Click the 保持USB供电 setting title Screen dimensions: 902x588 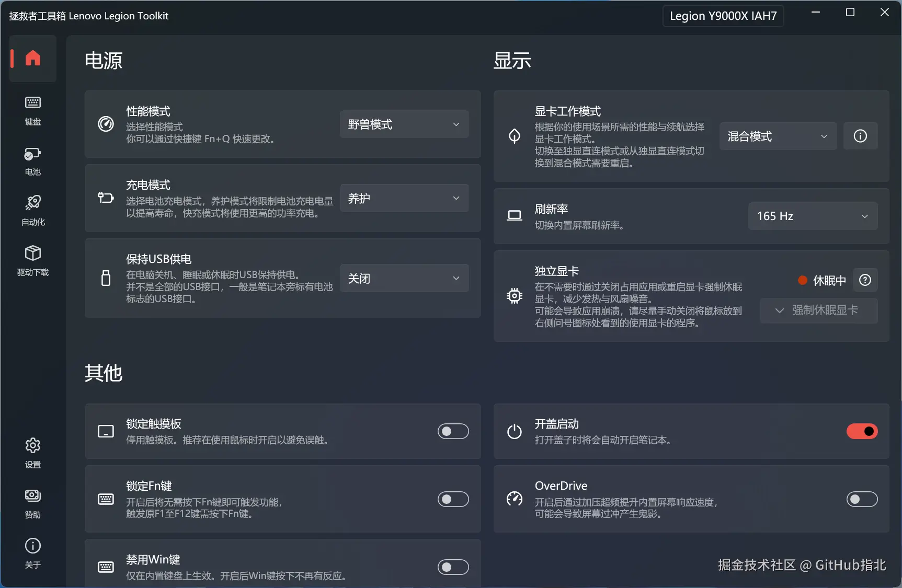(x=158, y=259)
